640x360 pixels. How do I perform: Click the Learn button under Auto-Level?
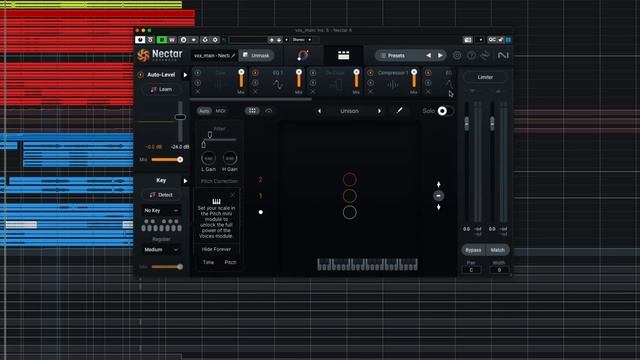[x=162, y=89]
